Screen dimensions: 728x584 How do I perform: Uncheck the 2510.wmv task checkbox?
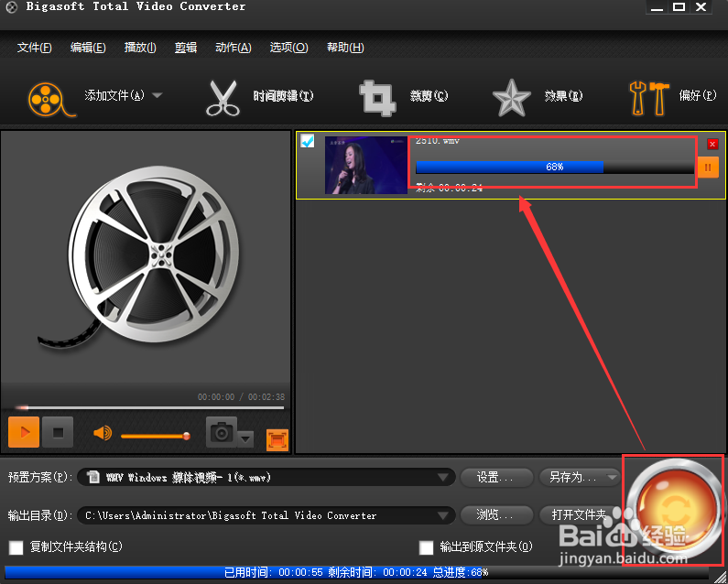[308, 141]
